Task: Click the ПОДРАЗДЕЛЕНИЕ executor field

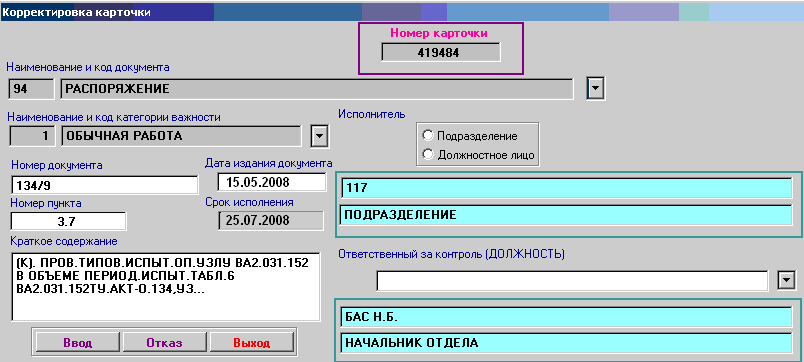Action: tap(566, 215)
